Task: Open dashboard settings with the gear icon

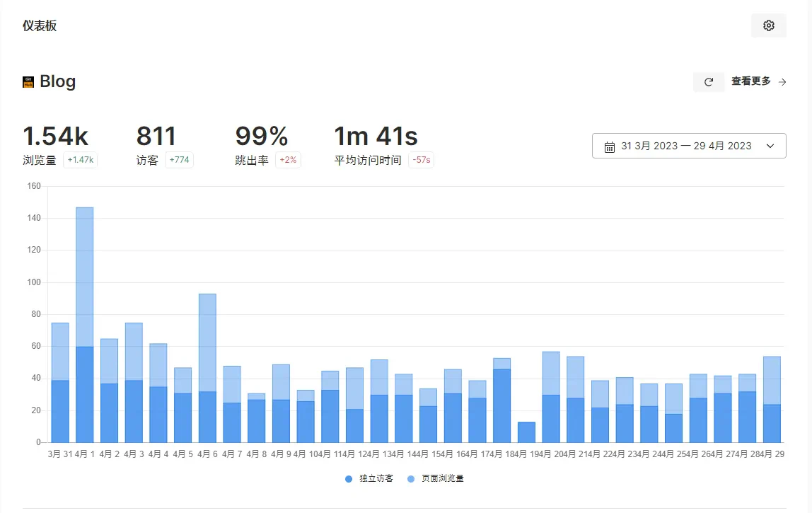Action: click(768, 25)
